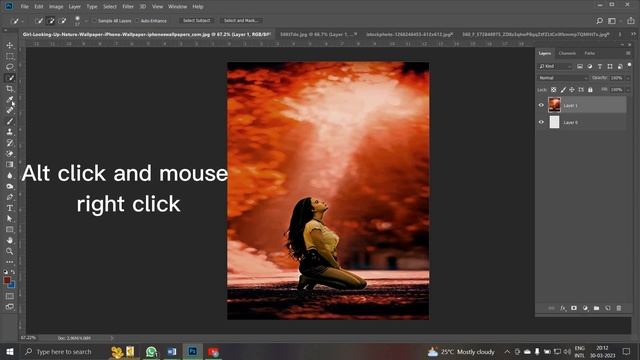This screenshot has width=640, height=360.
Task: Open the File menu
Action: [x=24, y=7]
